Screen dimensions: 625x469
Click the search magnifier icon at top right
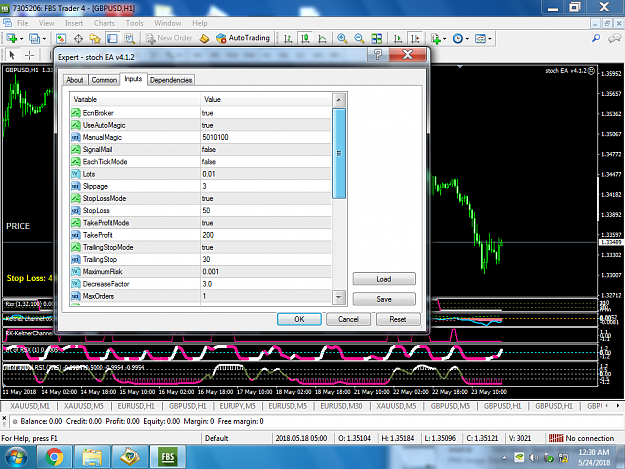(596, 38)
